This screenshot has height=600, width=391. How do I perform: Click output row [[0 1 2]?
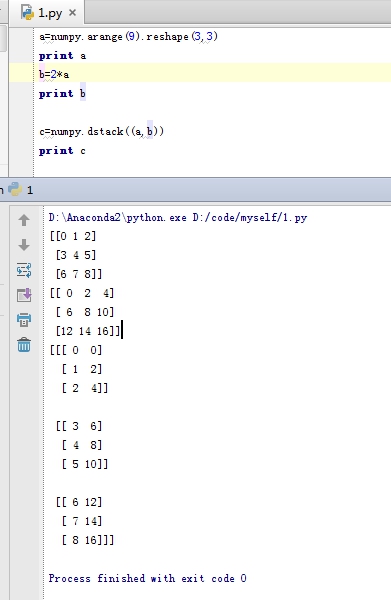(x=73, y=236)
